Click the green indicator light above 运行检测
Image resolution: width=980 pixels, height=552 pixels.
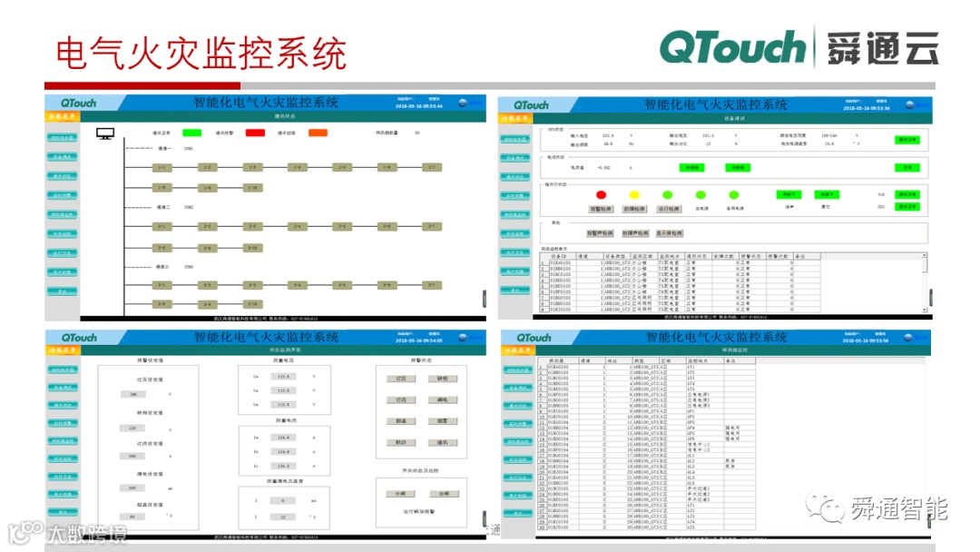[x=668, y=195]
